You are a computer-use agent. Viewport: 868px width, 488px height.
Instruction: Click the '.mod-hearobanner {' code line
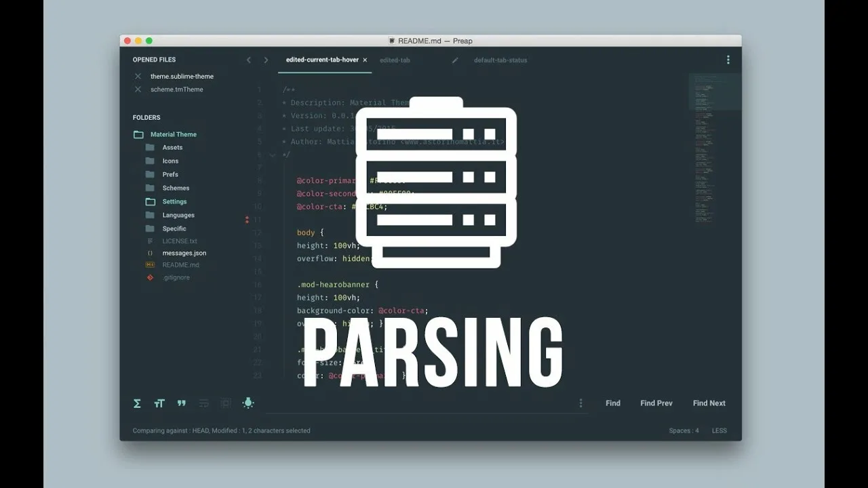338,285
